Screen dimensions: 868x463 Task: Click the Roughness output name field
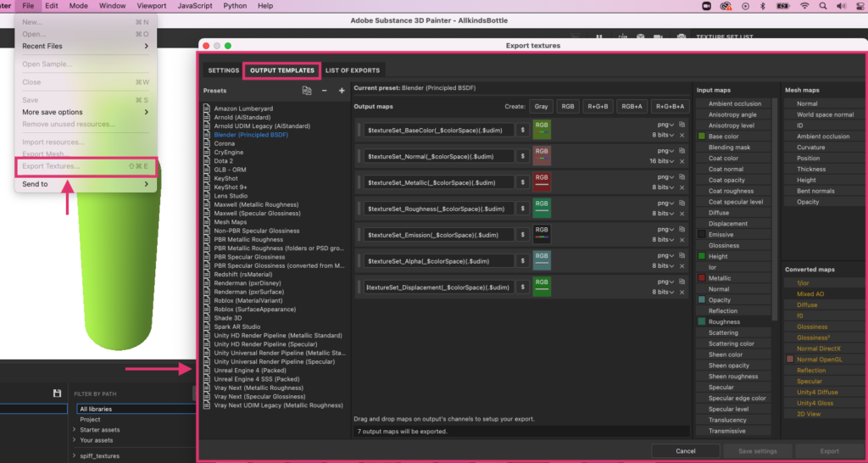pyautogui.click(x=439, y=209)
